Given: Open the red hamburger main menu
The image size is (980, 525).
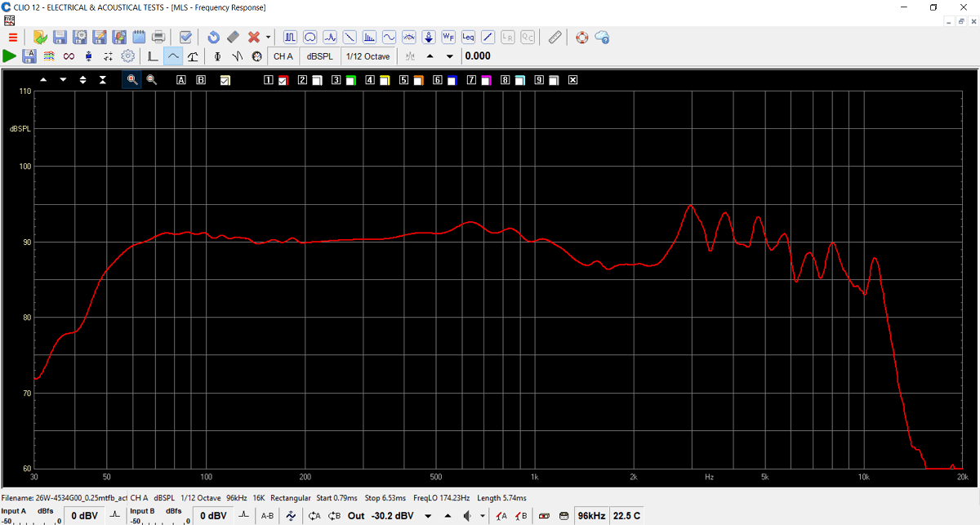Looking at the screenshot, I should [x=12, y=38].
